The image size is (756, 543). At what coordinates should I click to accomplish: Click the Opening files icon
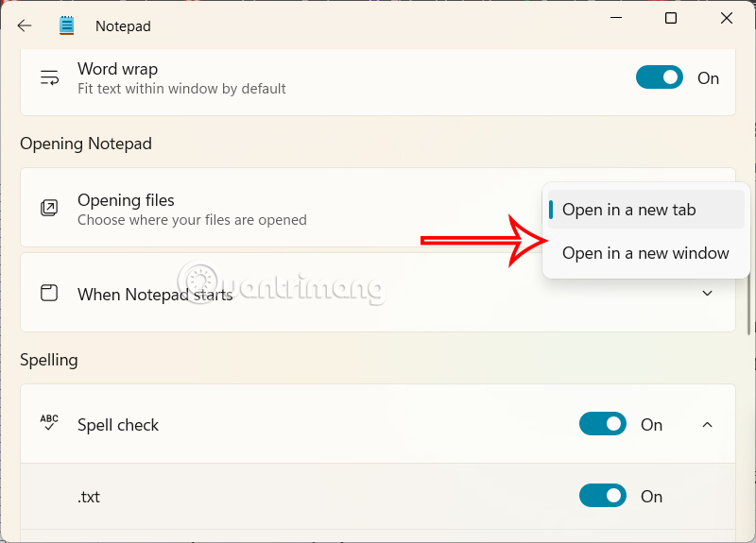pyautogui.click(x=49, y=208)
